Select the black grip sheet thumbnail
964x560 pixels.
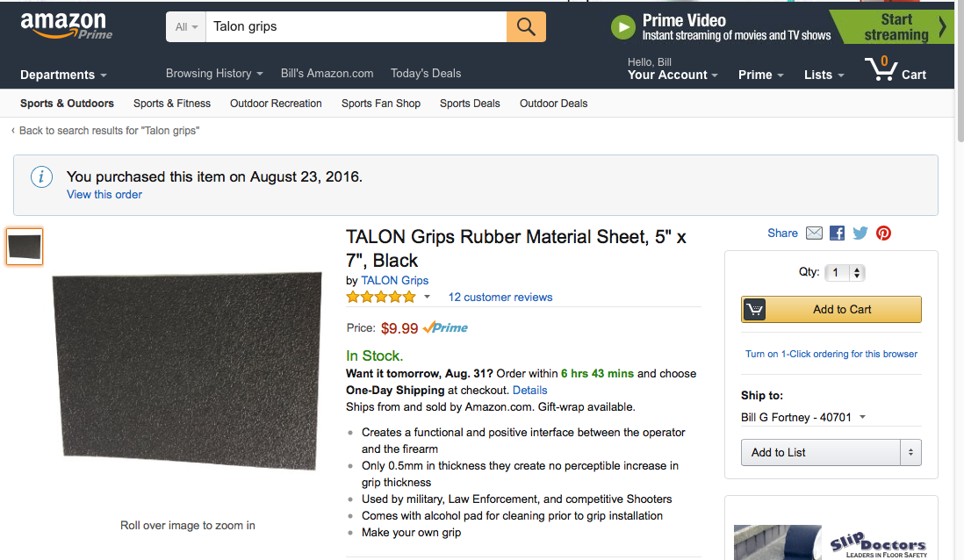(25, 247)
